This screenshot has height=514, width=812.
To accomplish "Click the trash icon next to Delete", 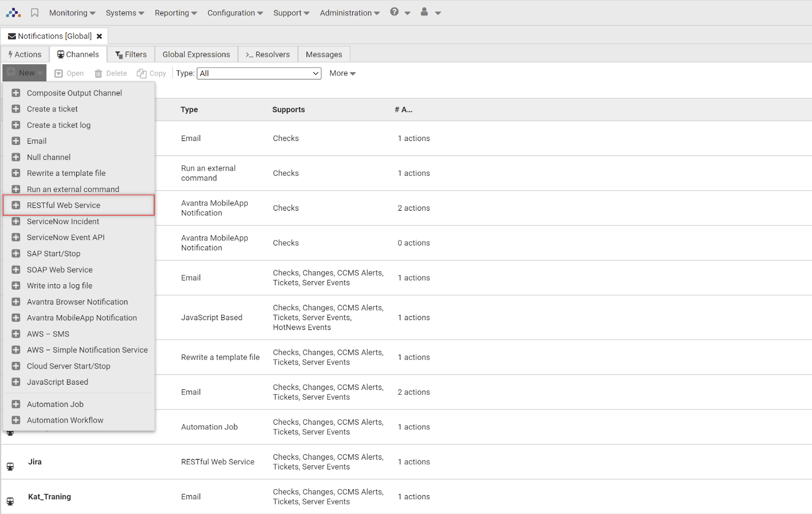I will [x=97, y=73].
